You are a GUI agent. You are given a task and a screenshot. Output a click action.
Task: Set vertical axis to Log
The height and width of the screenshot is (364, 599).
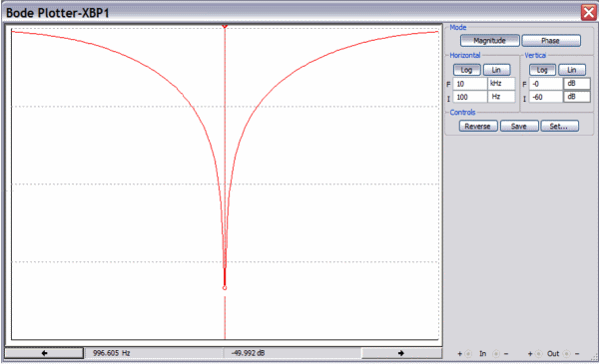click(x=542, y=70)
